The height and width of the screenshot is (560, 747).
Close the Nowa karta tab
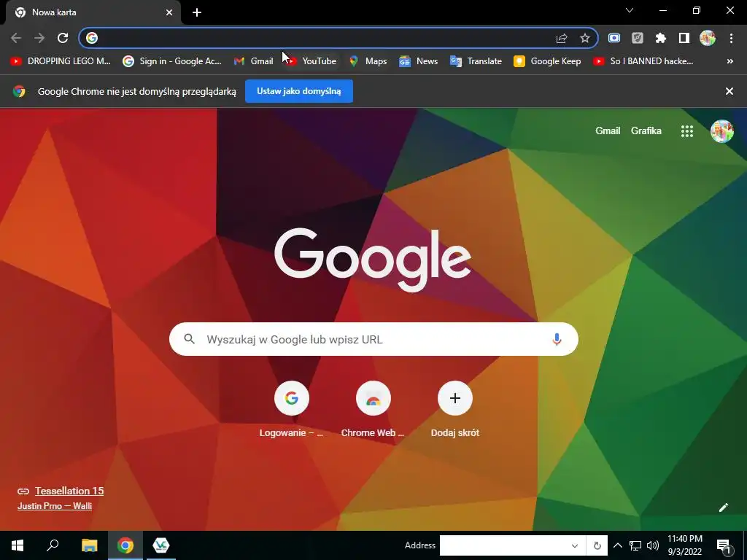[x=169, y=12]
